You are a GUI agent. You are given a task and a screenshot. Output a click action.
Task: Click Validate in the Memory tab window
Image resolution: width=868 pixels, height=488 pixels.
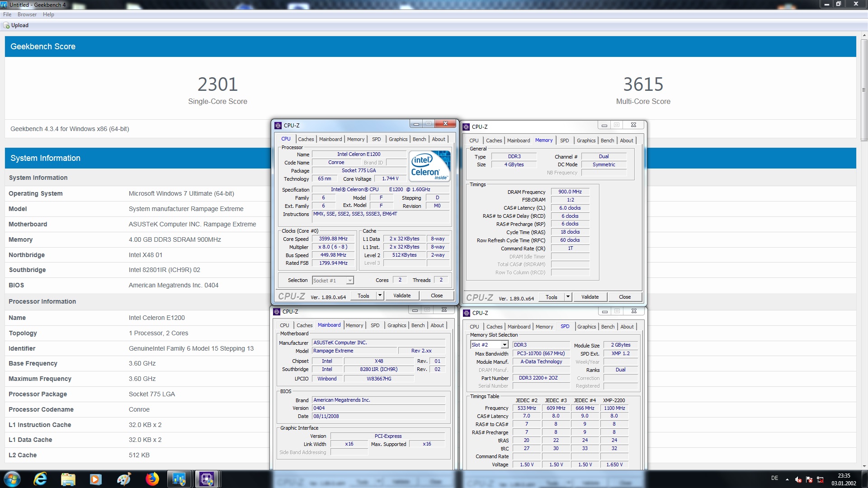[x=590, y=297]
